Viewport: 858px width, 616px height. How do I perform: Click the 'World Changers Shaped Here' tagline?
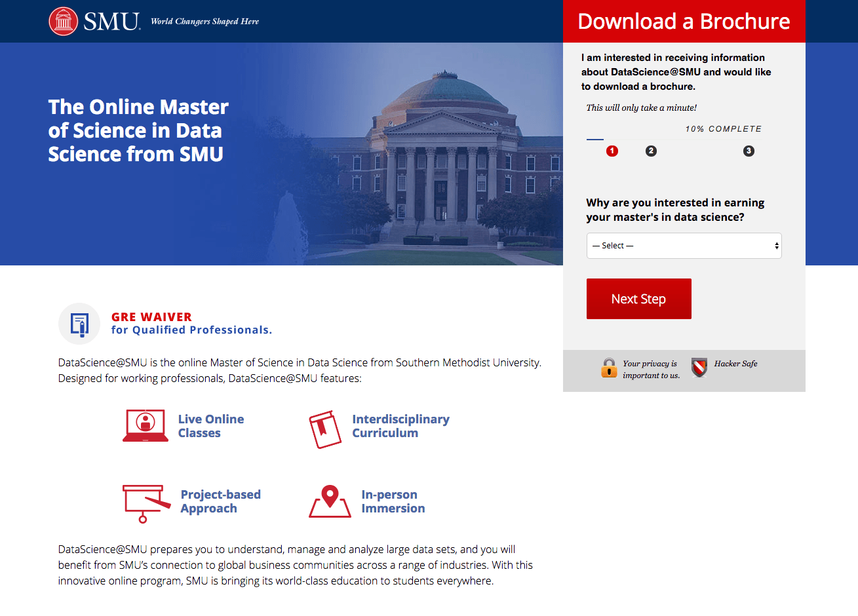coord(205,22)
